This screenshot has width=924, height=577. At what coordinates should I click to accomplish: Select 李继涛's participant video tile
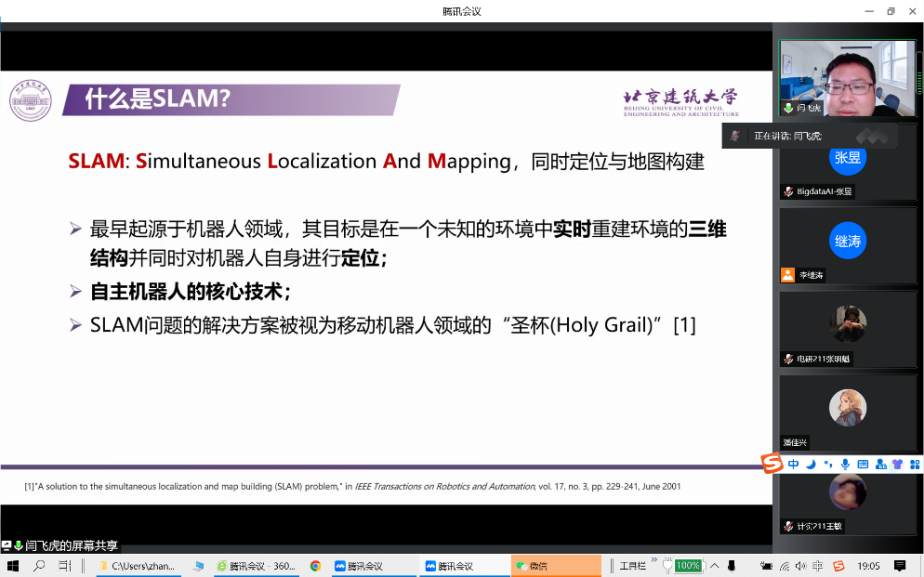click(847, 245)
